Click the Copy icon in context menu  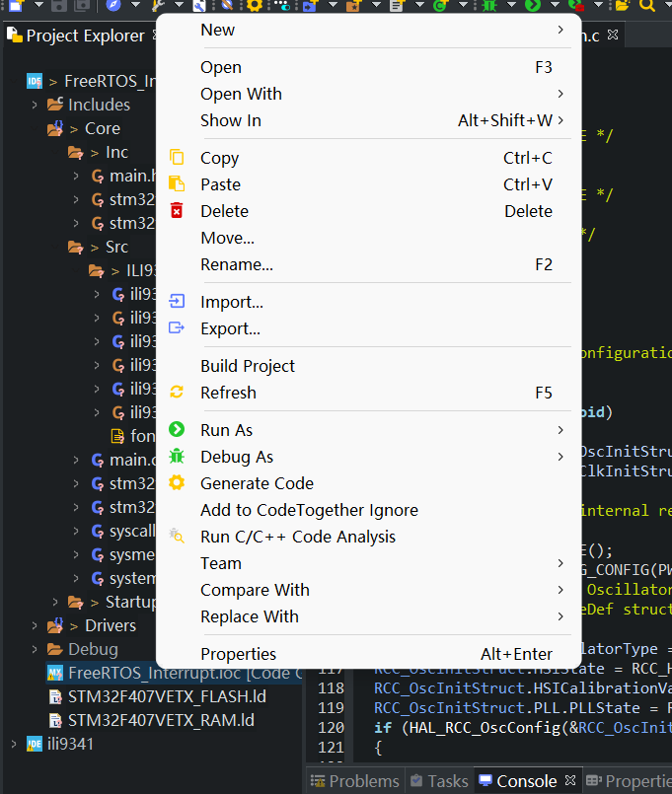pyautogui.click(x=177, y=158)
